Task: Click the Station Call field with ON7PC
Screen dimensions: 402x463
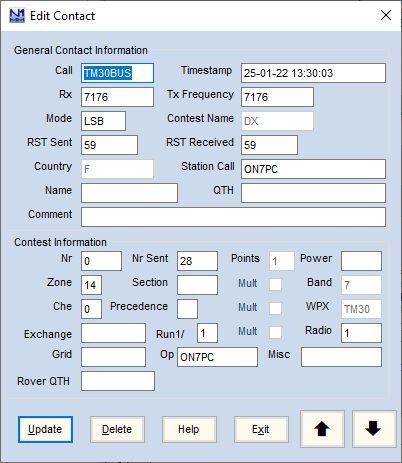Action: [x=313, y=169]
